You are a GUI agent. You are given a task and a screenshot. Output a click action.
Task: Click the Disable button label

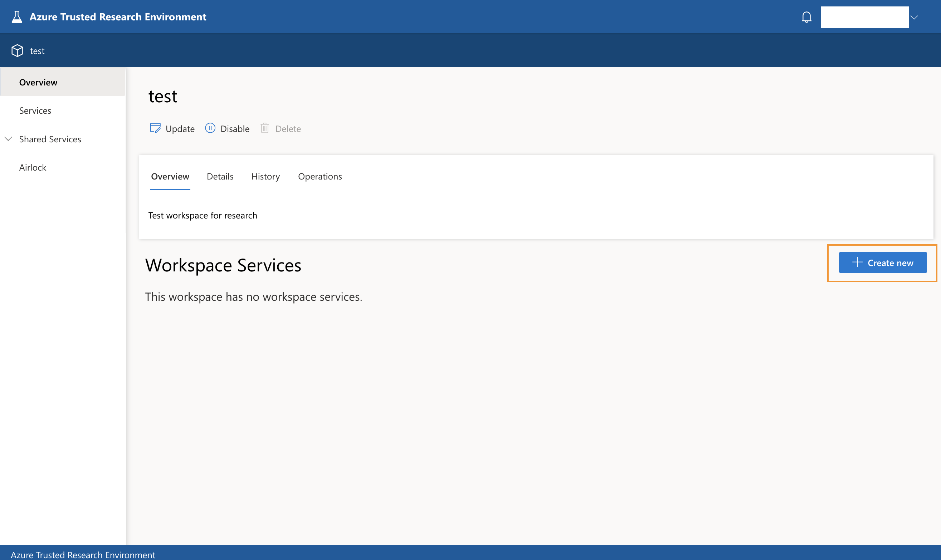[x=235, y=129]
